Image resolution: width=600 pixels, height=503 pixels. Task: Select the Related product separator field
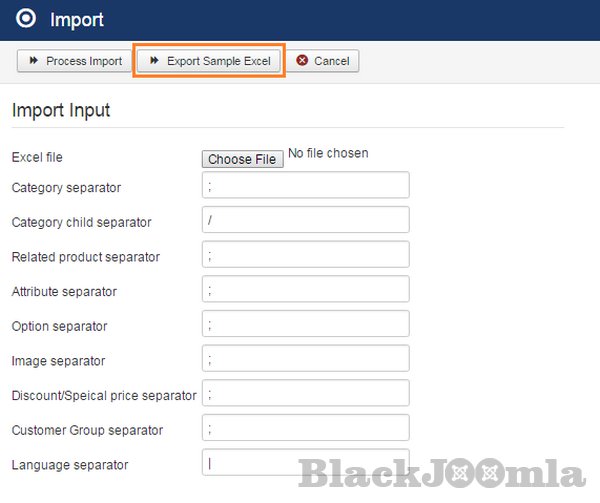[x=305, y=255]
